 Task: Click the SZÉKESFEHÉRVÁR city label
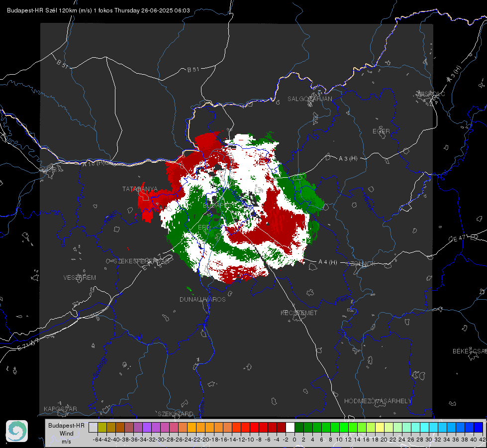pos(143,261)
